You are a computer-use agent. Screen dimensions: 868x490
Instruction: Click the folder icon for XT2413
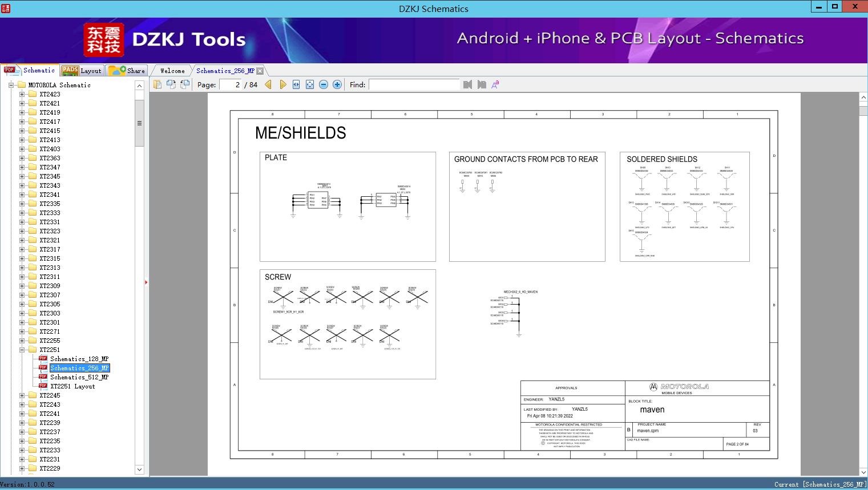33,140
